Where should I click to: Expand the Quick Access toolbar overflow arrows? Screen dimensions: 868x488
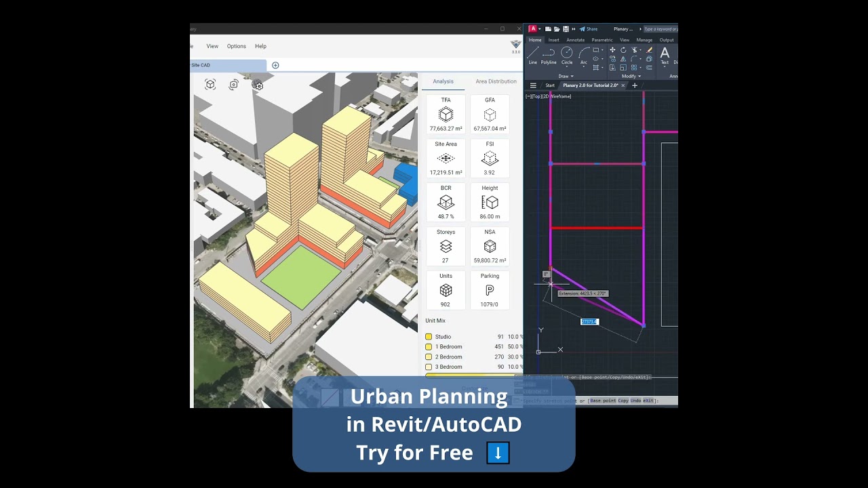pyautogui.click(x=574, y=29)
